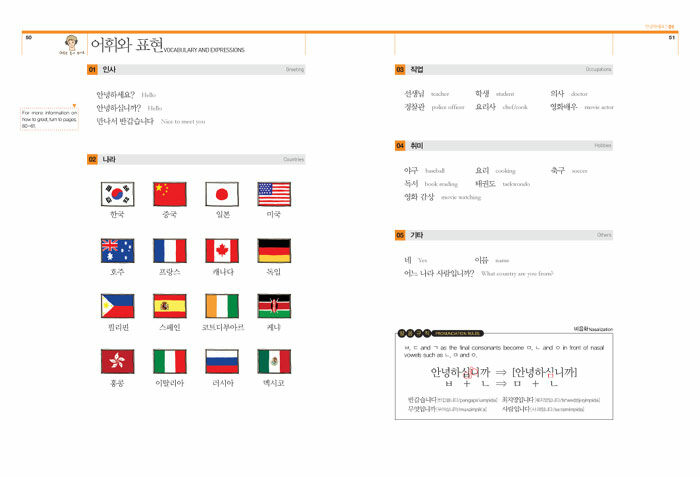700x477 pixels.
Task: Click the 나라 section heading
Action: 109,159
